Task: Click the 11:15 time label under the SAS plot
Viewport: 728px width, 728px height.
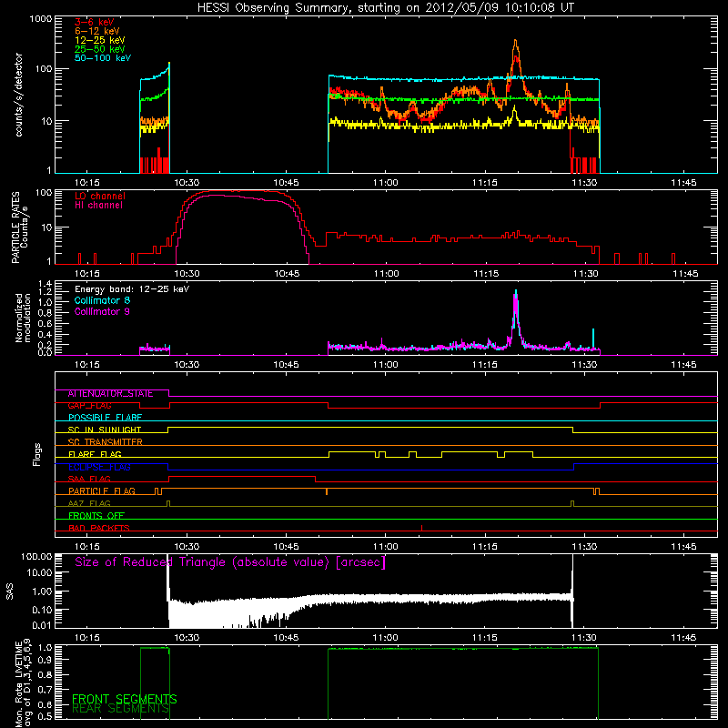Action: [485, 638]
